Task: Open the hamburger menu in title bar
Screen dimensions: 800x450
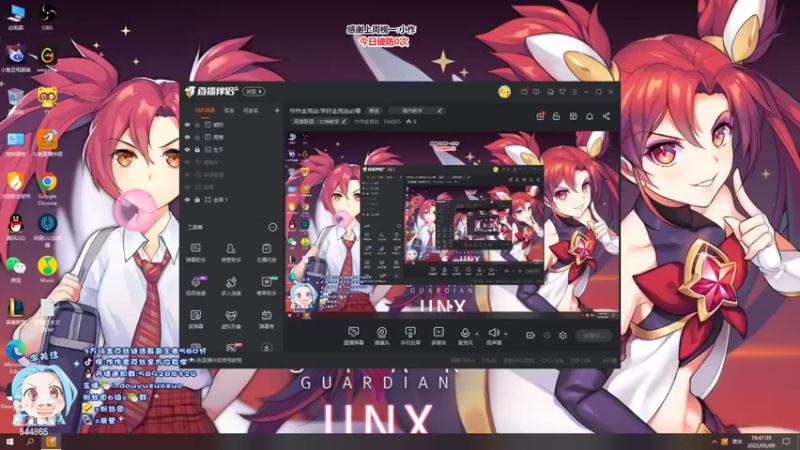Action: tap(574, 92)
